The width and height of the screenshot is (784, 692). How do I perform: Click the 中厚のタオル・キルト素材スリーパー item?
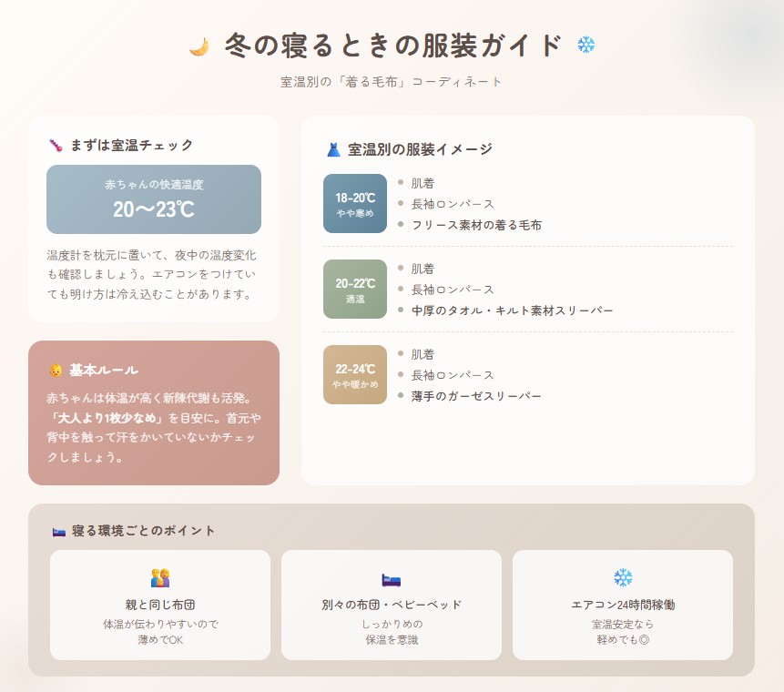click(512, 310)
